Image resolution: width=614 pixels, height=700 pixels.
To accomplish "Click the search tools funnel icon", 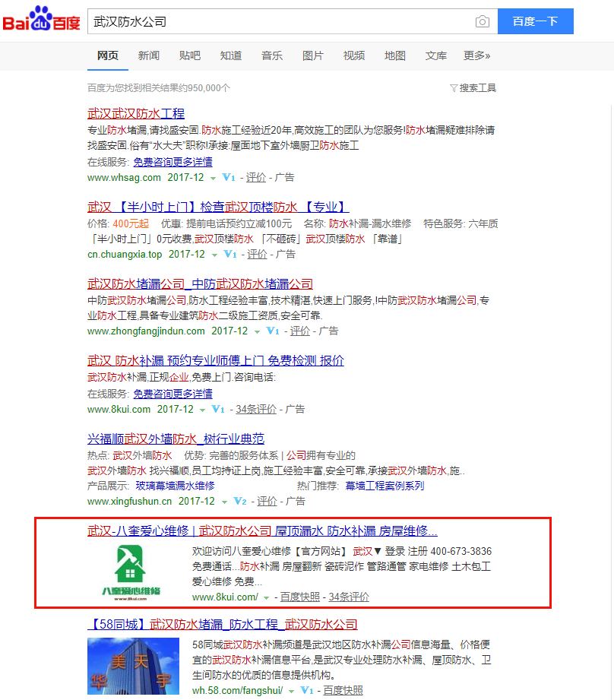I will tap(454, 88).
